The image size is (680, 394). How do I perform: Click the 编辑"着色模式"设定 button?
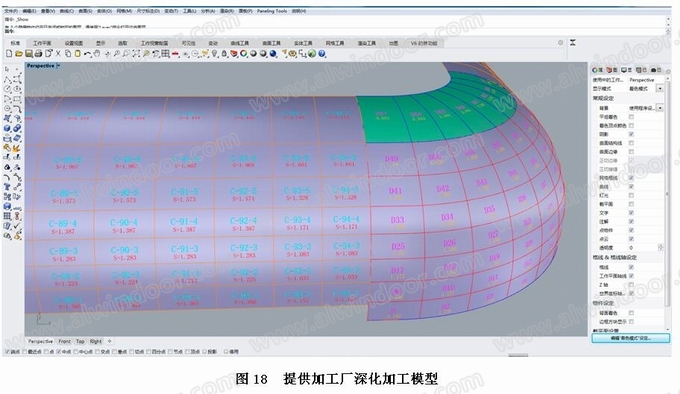[631, 338]
